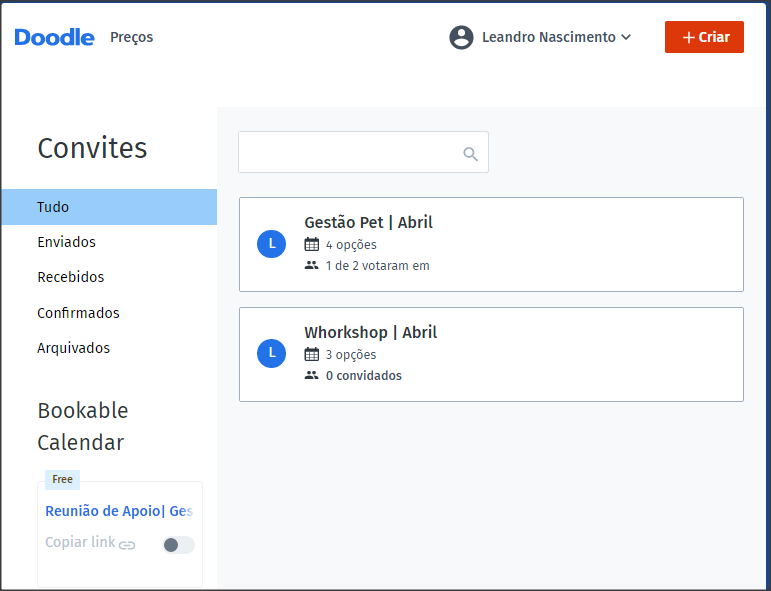Click the user profile avatar icon

(x=461, y=37)
